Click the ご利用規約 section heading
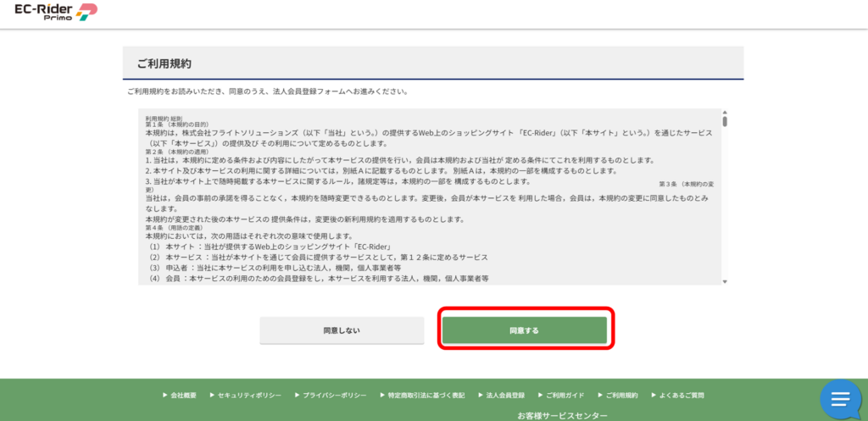 tap(164, 64)
